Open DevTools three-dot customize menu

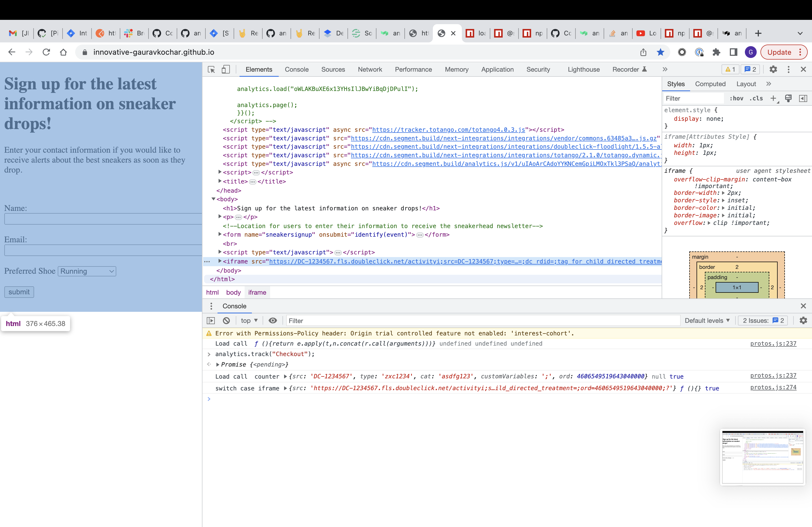pos(788,69)
